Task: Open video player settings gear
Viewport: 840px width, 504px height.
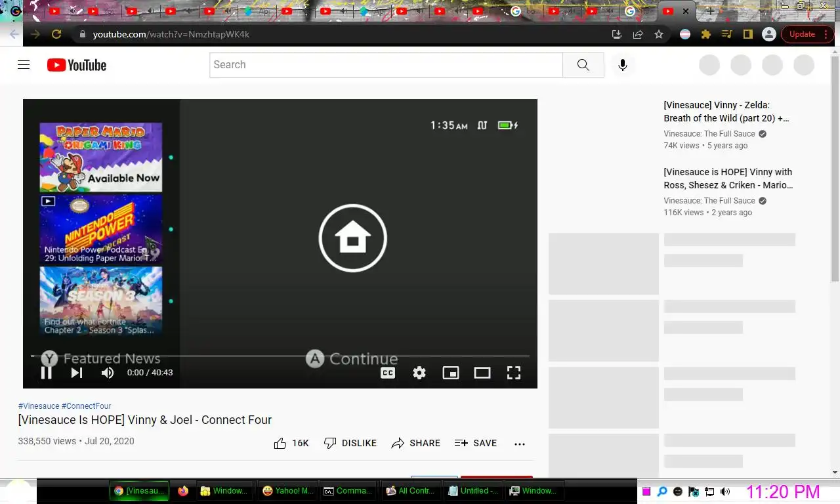Action: 419,373
